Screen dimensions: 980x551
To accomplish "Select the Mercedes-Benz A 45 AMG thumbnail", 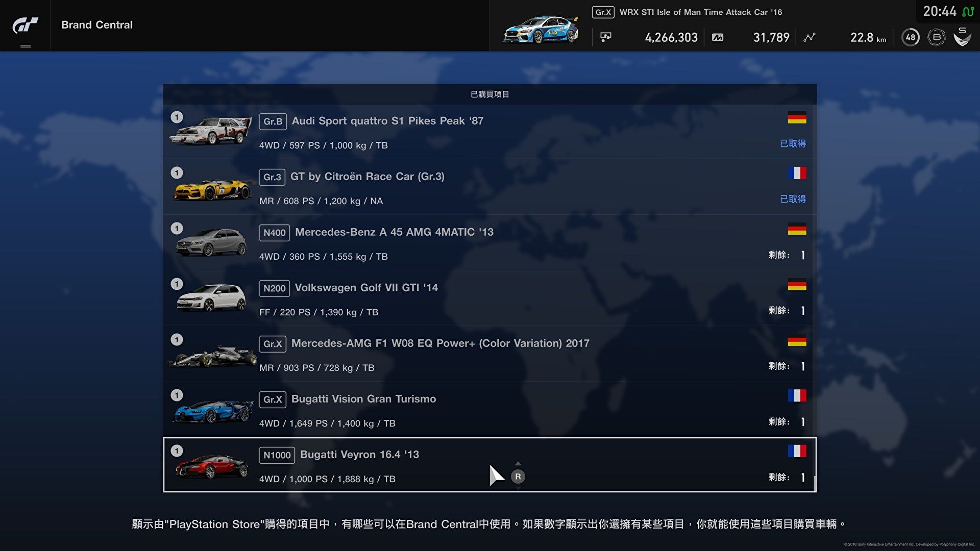I will [x=211, y=243].
